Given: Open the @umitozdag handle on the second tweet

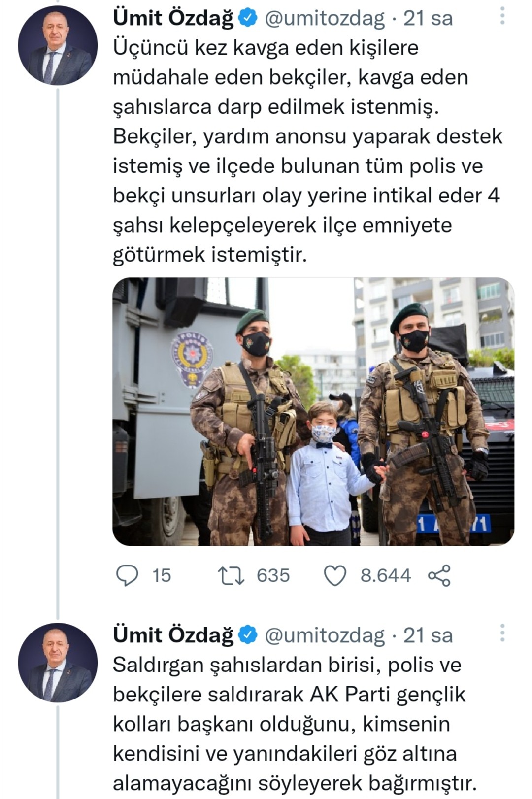Looking at the screenshot, I should coord(325,635).
